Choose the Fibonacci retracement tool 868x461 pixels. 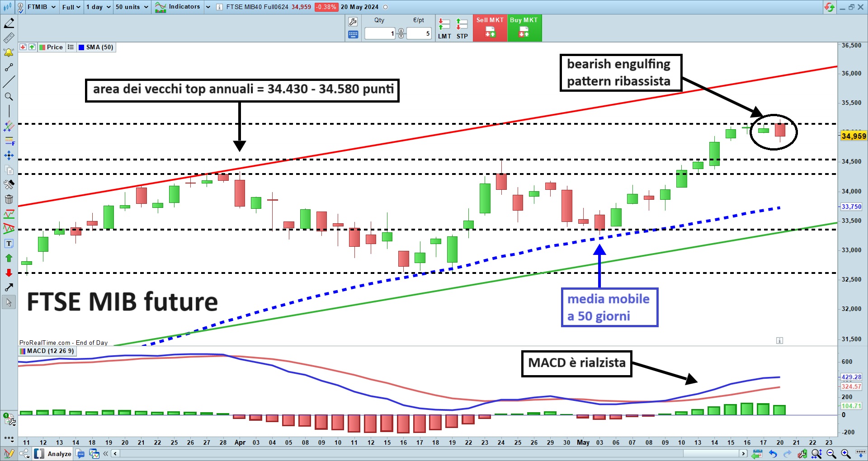pyautogui.click(x=9, y=141)
